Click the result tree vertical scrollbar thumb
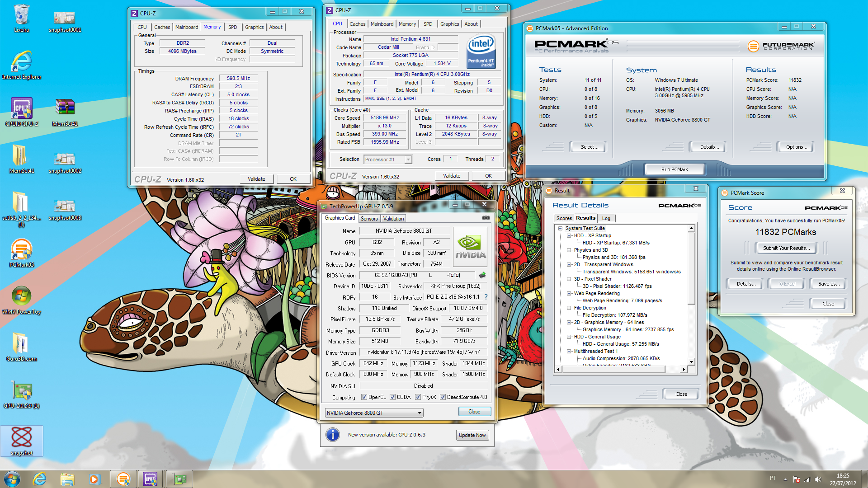The image size is (868, 488). click(691, 267)
